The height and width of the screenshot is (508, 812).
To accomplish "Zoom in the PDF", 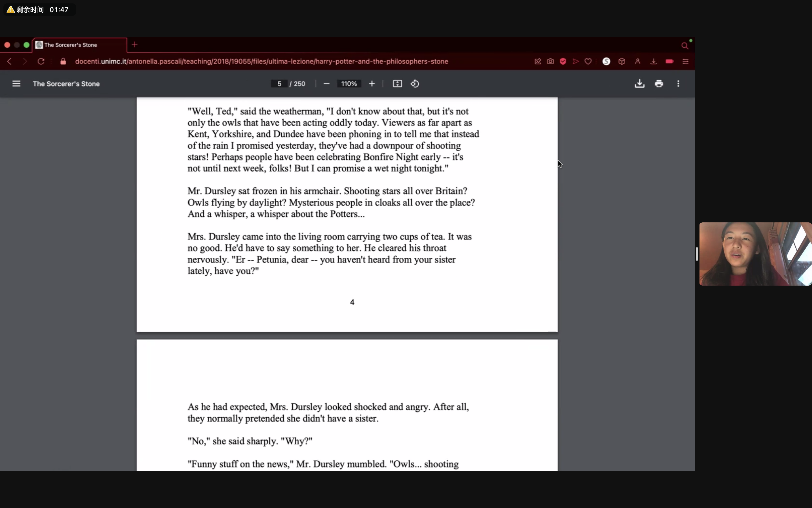I will (372, 84).
